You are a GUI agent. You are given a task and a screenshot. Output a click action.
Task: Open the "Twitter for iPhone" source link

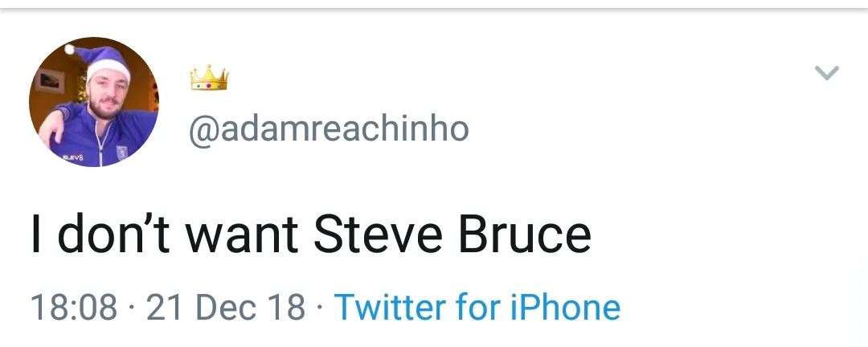477,308
